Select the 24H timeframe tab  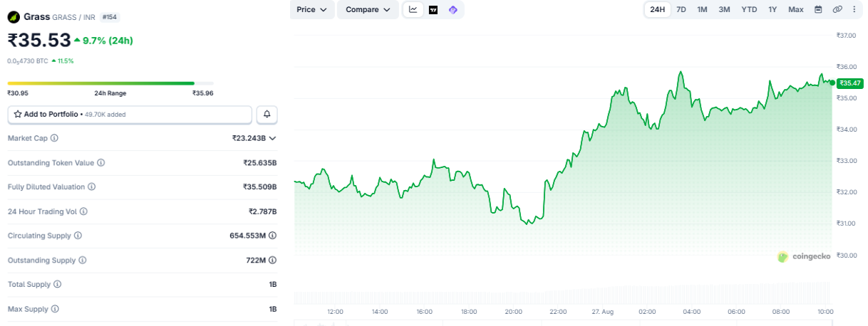coord(657,9)
